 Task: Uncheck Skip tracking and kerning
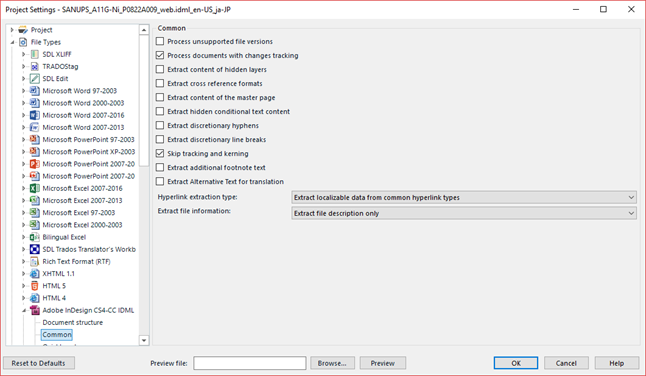pos(160,153)
